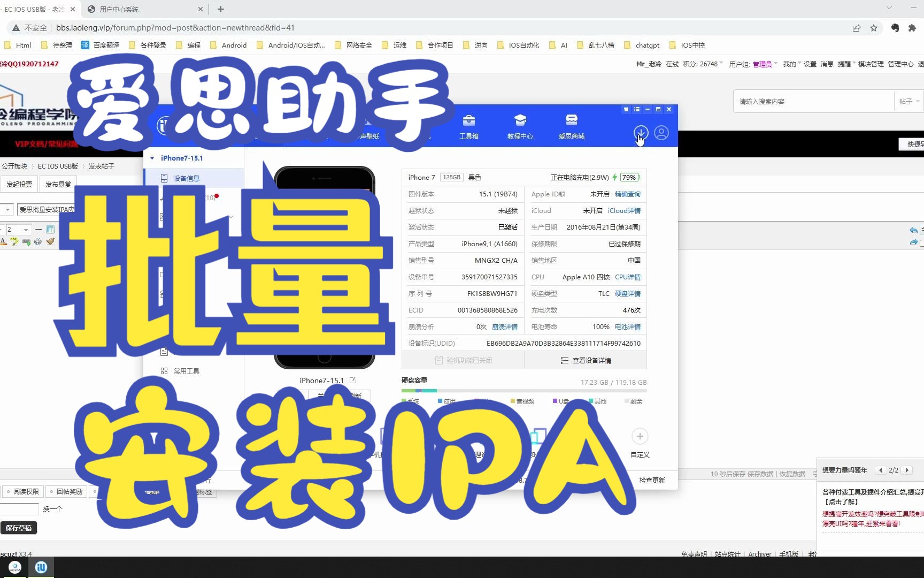Click the 精确查询 Apple ID link
Screen dimensions: 924x578
[627, 194]
